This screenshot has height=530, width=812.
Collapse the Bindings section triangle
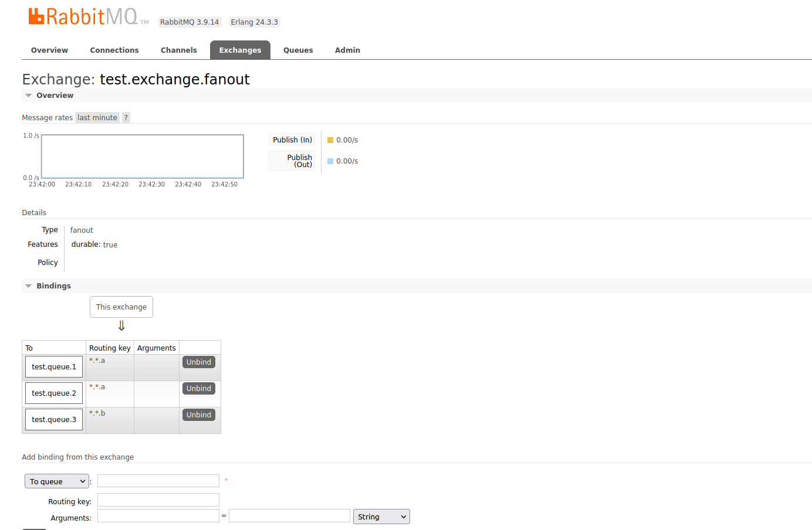(x=28, y=286)
